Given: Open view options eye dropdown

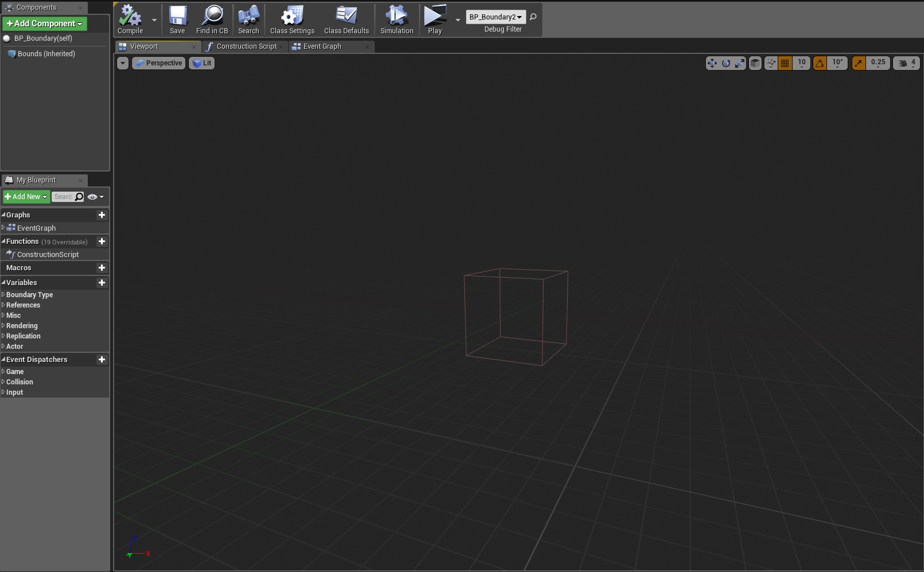Looking at the screenshot, I should 96,197.
